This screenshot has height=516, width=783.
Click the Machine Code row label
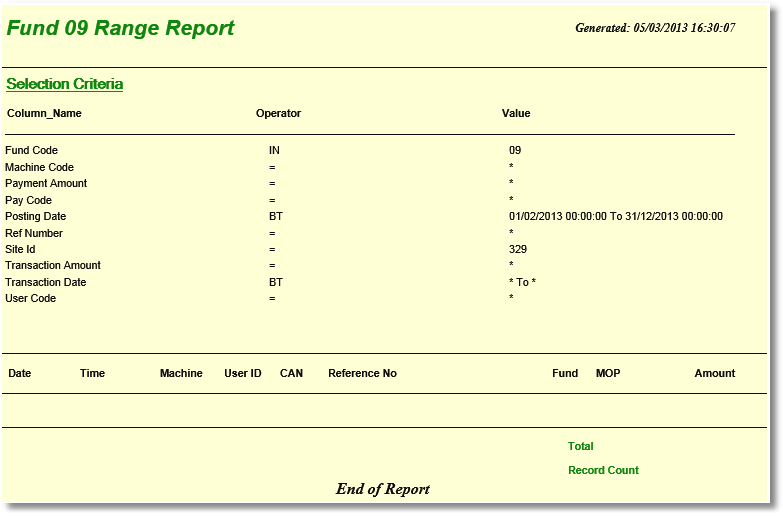coord(39,167)
